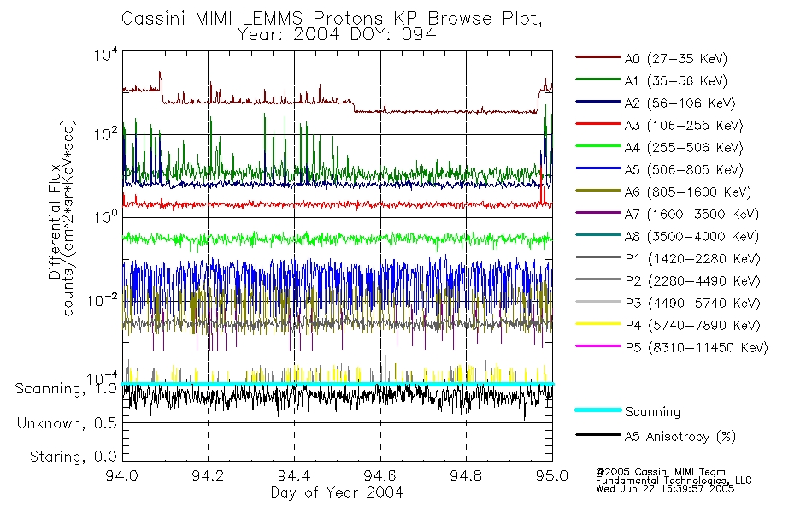Click the A7 (1600-3500 KeV) legend label

(x=691, y=215)
